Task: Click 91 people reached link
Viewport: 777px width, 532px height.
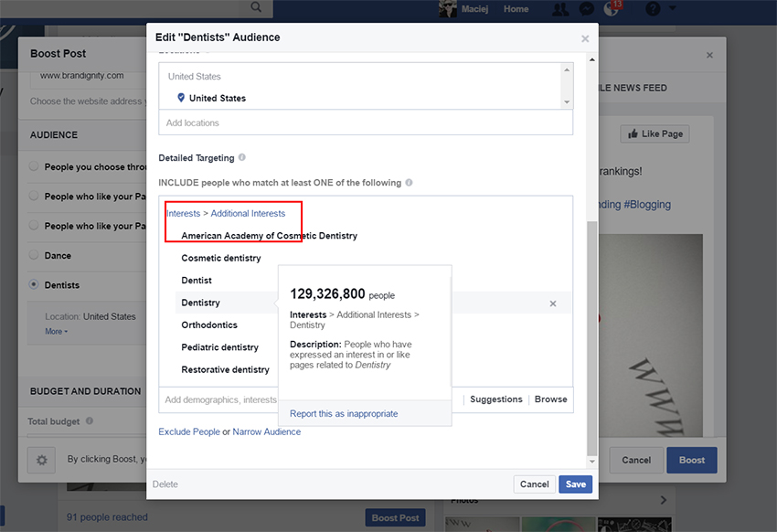Action: tap(107, 516)
